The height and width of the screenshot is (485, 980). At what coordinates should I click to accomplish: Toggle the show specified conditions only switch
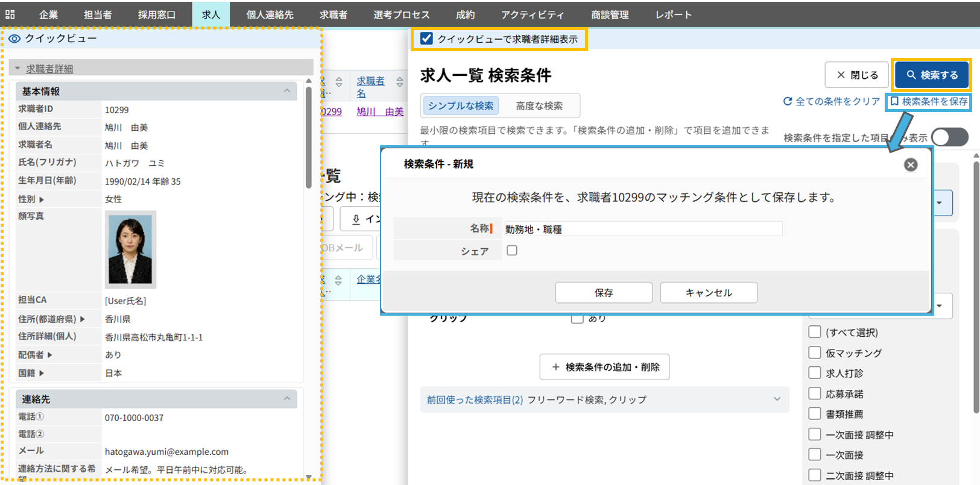(949, 137)
